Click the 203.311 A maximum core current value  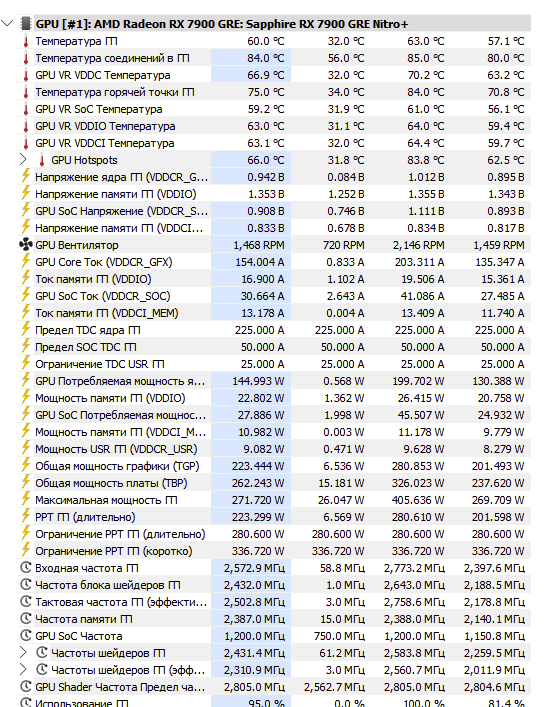[419, 262]
